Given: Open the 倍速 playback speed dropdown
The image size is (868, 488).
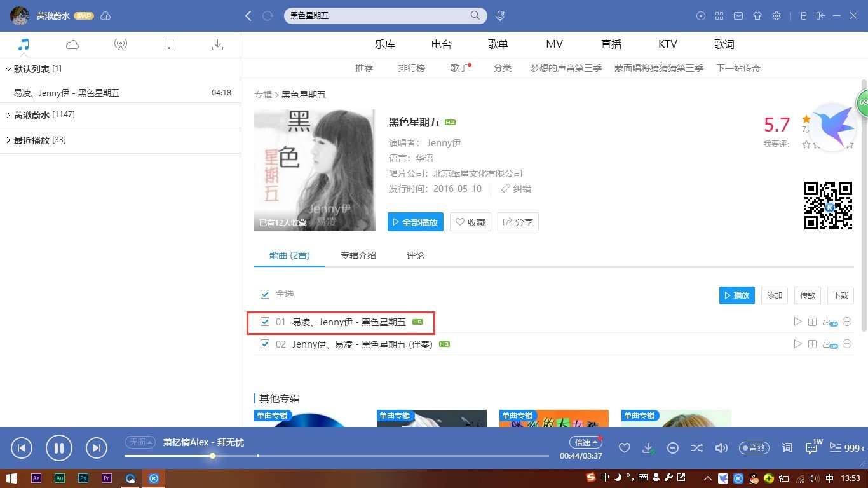Looking at the screenshot, I should [585, 442].
